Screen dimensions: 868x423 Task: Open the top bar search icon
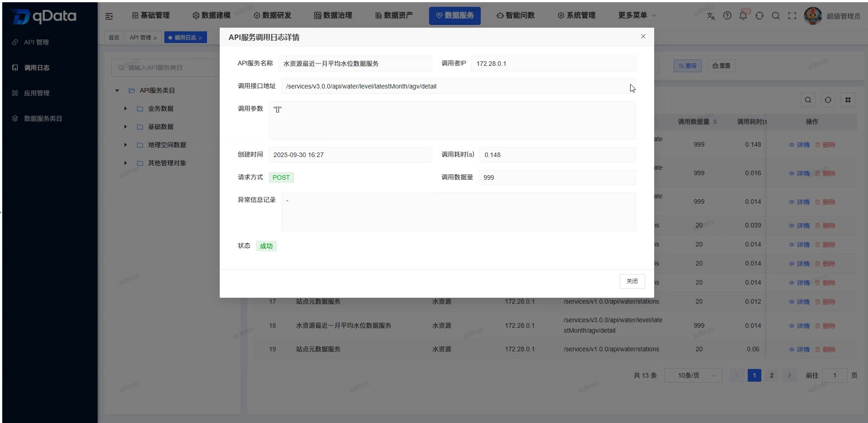[x=776, y=16]
